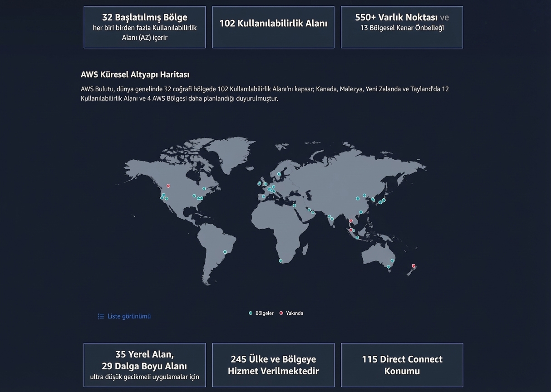Click the red upcoming region marker in western Canada
Screen dimensions: 551x392
pyautogui.click(x=168, y=186)
